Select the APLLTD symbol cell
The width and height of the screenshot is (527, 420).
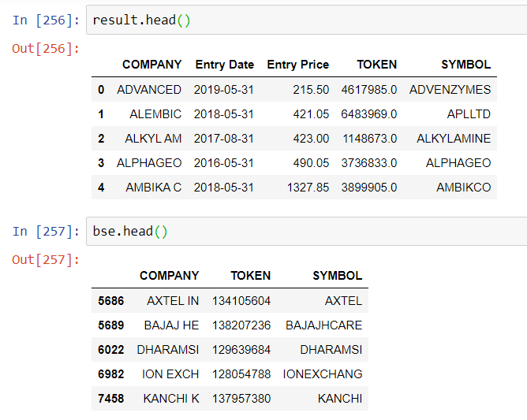(x=469, y=114)
